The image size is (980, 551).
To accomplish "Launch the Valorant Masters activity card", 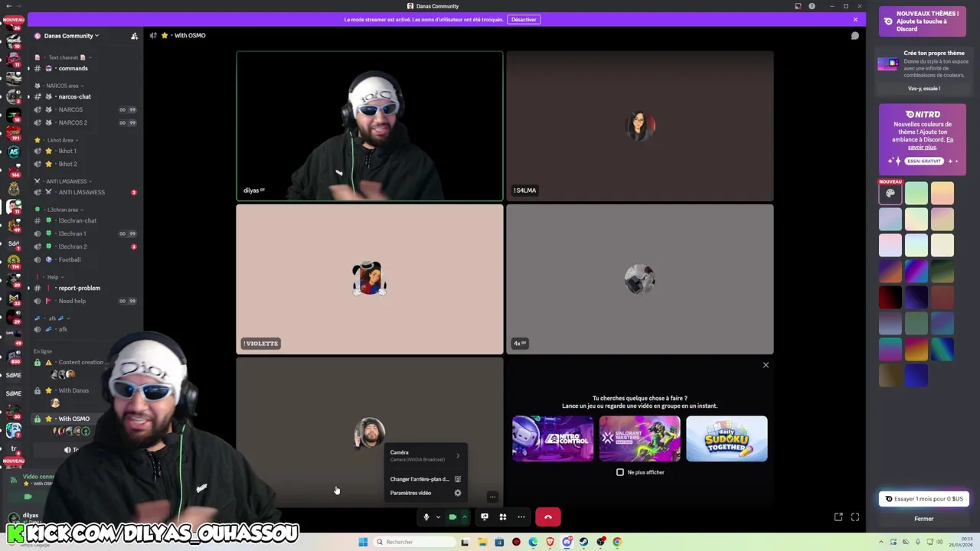I will click(x=639, y=439).
